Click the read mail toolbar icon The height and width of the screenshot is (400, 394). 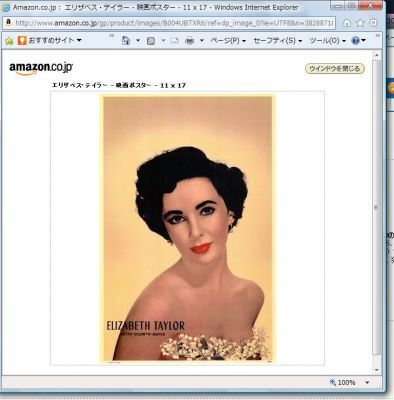pos(175,41)
